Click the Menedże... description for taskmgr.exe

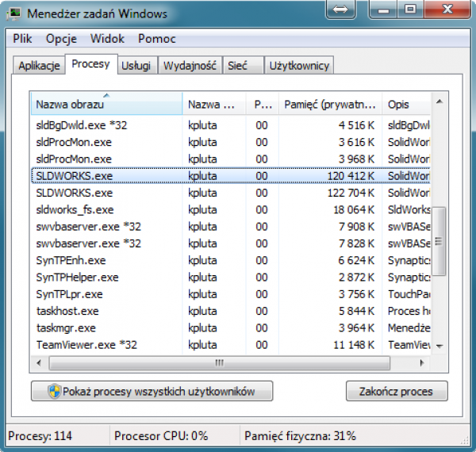[409, 328]
